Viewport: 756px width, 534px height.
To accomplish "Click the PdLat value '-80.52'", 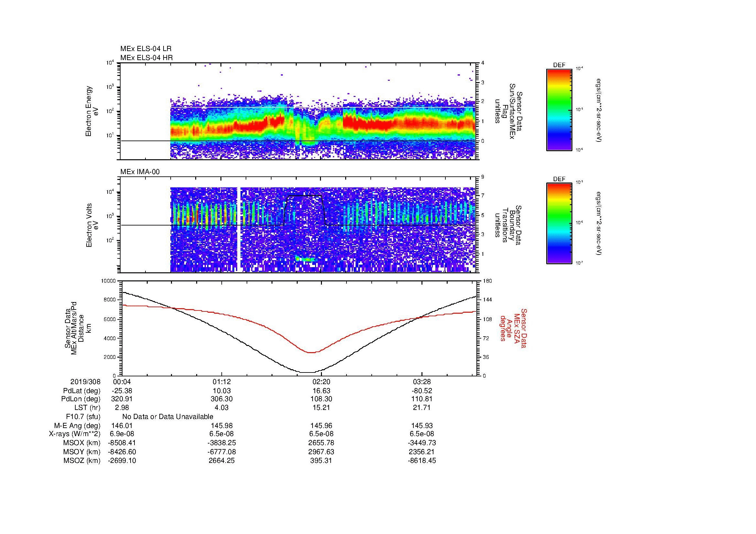I will [422, 391].
